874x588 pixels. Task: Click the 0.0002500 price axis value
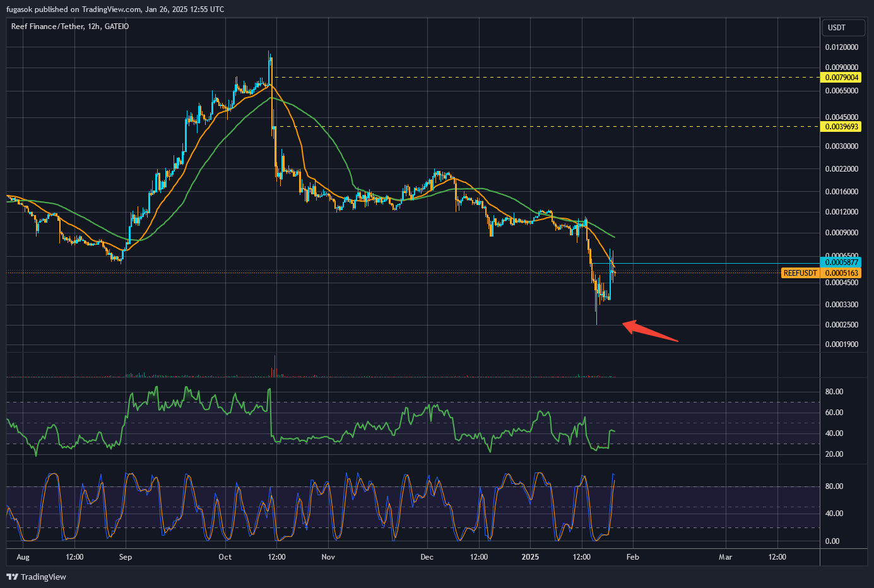pos(842,325)
